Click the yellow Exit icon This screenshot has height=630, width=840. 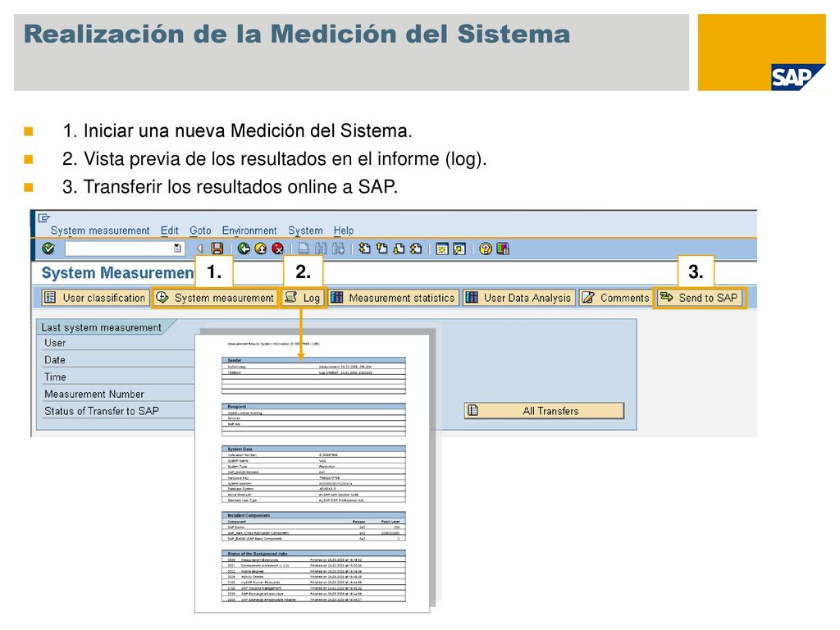pos(261,249)
